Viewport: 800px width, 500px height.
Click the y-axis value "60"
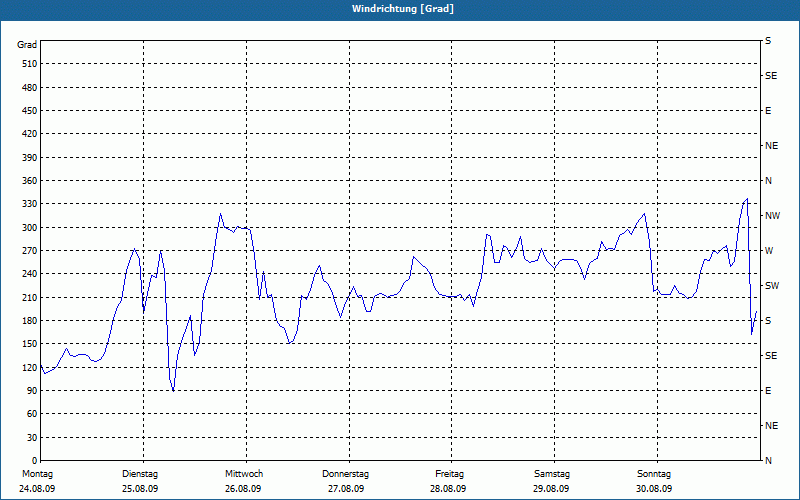[32, 414]
